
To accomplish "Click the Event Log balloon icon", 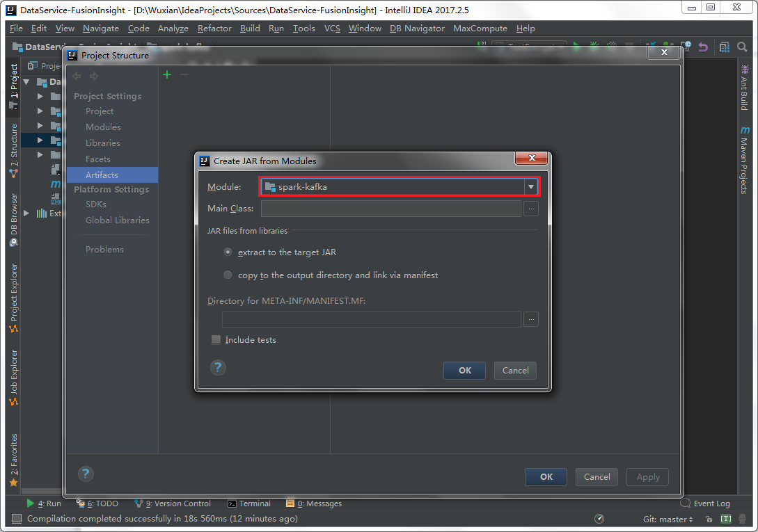I will (685, 503).
